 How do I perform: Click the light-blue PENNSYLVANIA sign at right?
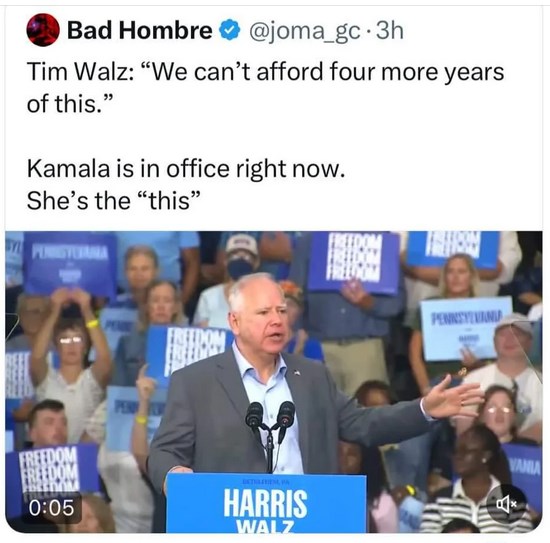(x=464, y=328)
